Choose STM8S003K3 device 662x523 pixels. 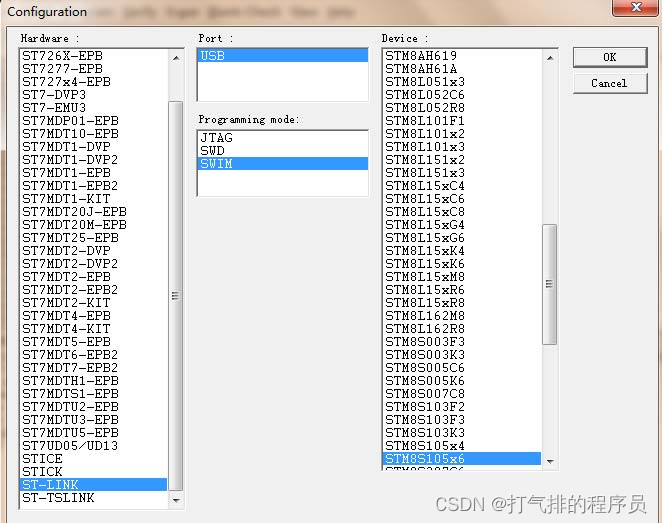pos(462,355)
